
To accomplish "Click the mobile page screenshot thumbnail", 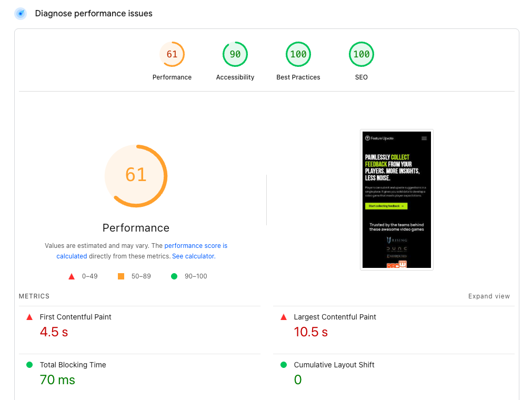I will click(396, 199).
